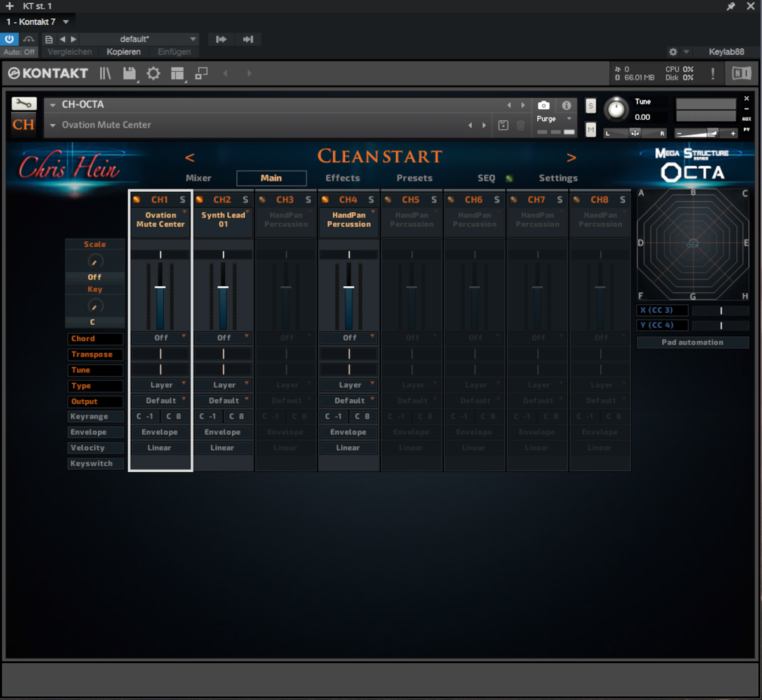Viewport: 762px width, 700px height.
Task: Enable CH3 power indicator
Action: (x=262, y=199)
